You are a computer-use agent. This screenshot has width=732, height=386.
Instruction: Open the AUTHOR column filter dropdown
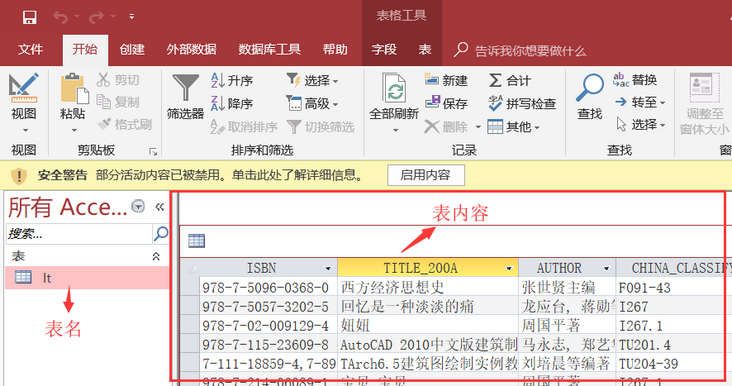606,269
